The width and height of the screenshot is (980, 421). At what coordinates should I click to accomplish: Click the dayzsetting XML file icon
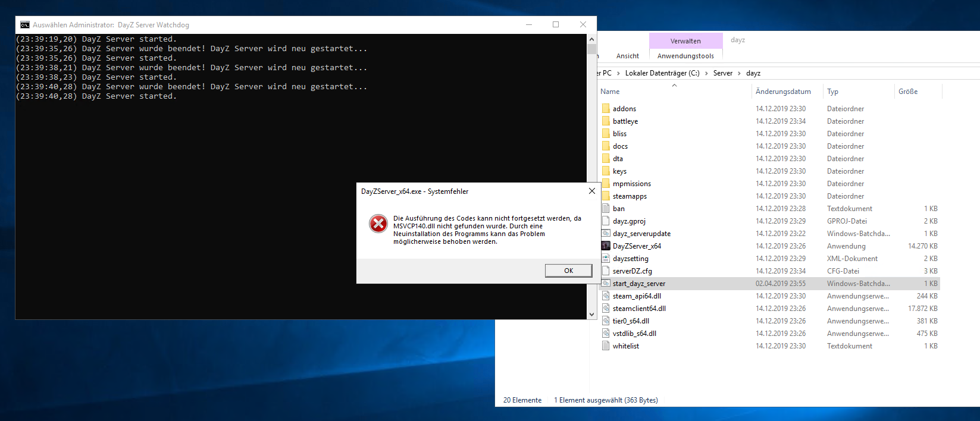(x=606, y=258)
